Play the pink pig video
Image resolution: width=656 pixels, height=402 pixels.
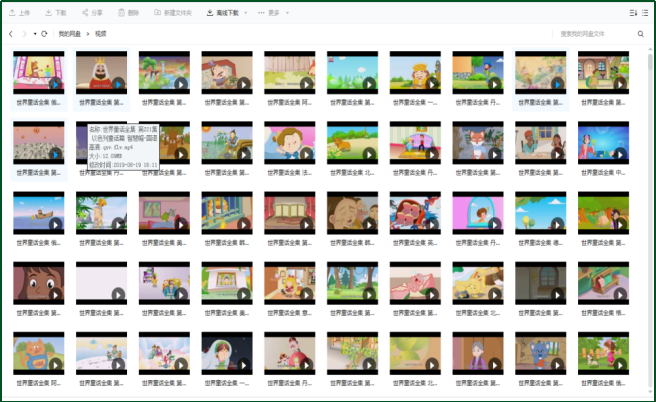coord(432,295)
